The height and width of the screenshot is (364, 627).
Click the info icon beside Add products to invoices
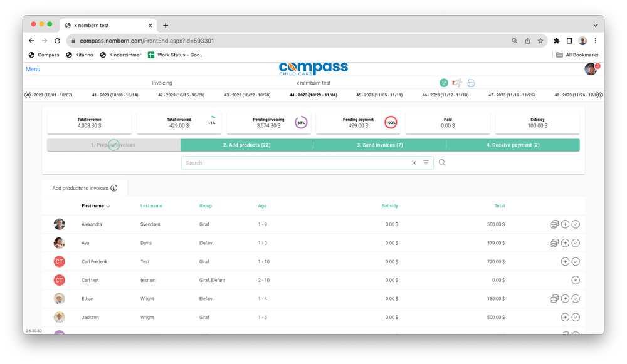click(x=114, y=188)
